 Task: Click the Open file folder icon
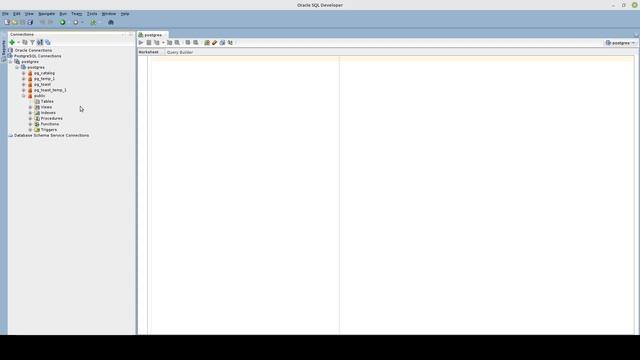(14, 22)
